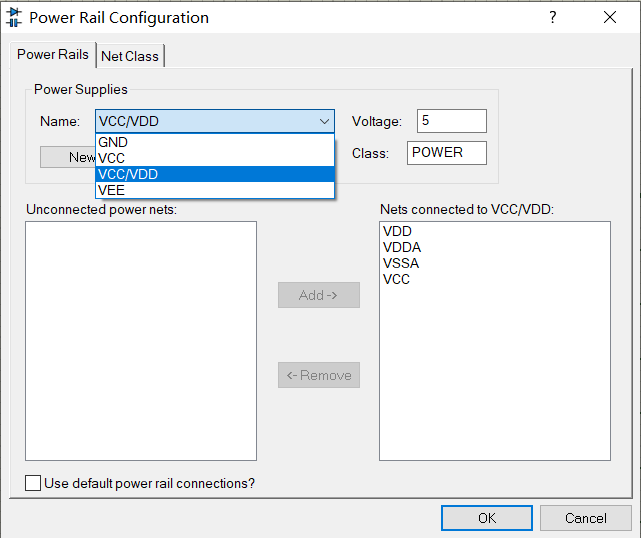Choose VCC from the dropdown list

click(x=215, y=158)
